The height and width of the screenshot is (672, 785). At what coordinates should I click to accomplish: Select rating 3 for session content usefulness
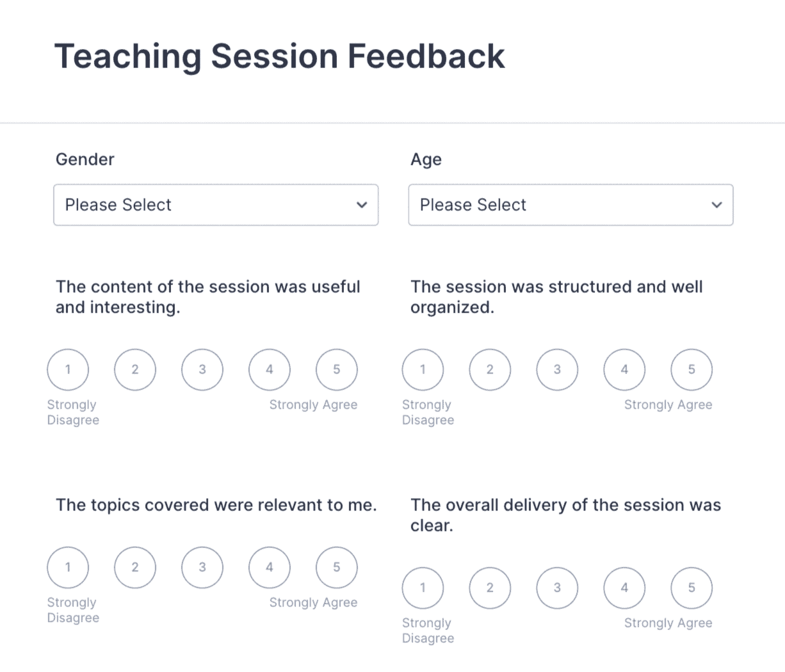pos(202,369)
